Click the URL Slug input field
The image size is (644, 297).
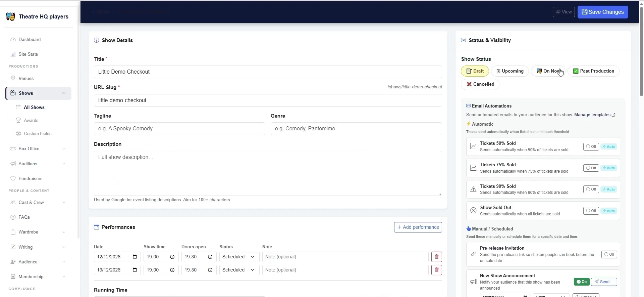point(268,100)
